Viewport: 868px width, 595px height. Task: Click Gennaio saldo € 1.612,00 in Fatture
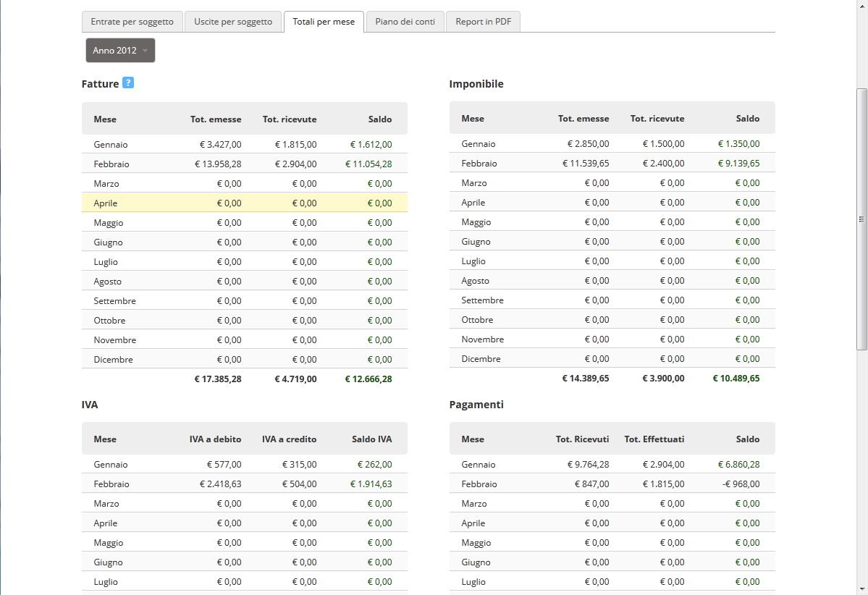click(371, 145)
